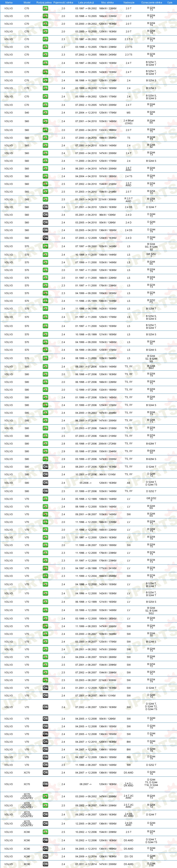The width and height of the screenshot is (177, 868).
Task: Select the '2.4 Bifuel (CNG)' cell
Action: 129,122
